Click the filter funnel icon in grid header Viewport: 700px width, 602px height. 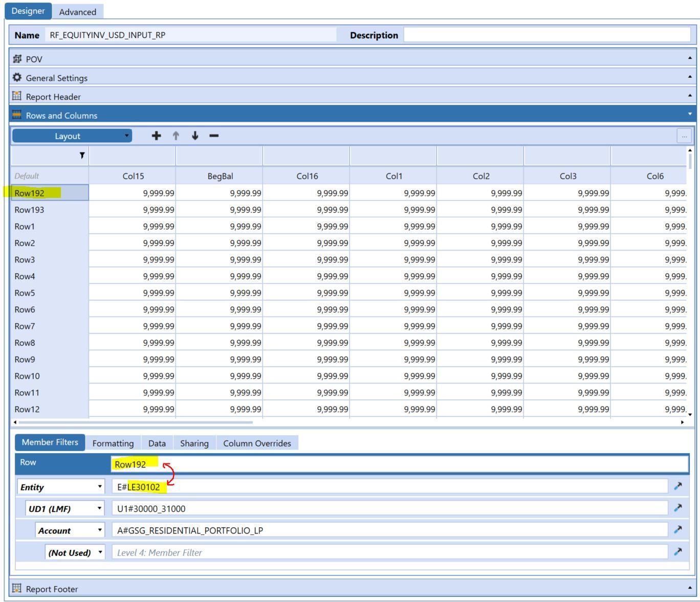coord(82,155)
